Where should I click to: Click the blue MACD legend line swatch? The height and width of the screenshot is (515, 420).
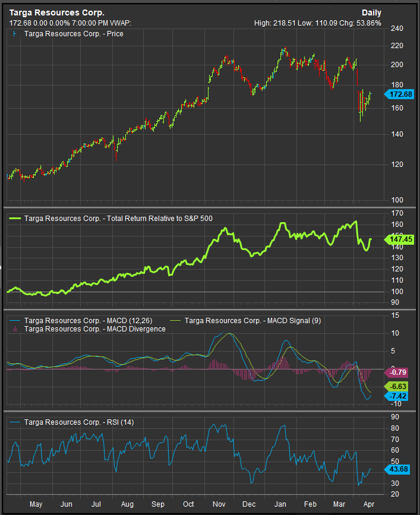click(x=15, y=321)
